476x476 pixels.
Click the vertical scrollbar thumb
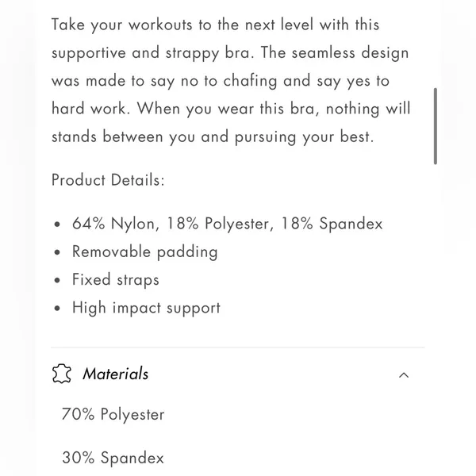[x=436, y=126]
